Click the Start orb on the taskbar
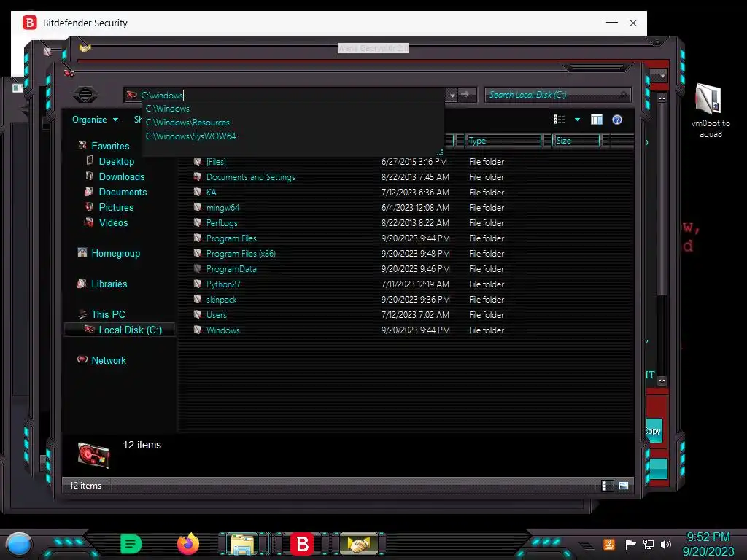The width and height of the screenshot is (747, 560). 18,544
